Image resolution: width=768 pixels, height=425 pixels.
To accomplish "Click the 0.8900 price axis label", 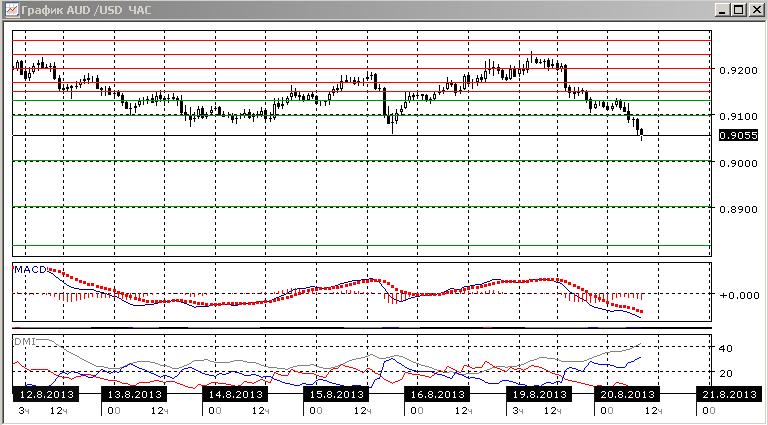I will 738,209.
